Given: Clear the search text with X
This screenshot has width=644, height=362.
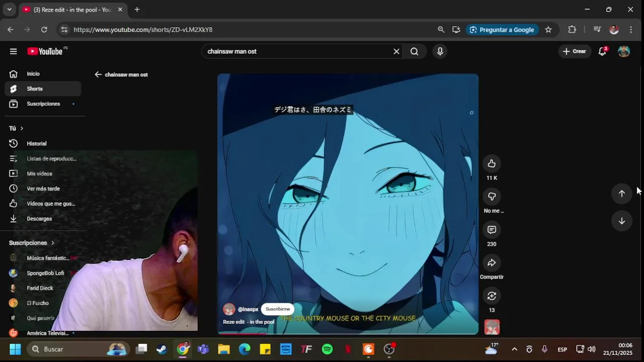Looking at the screenshot, I should pyautogui.click(x=396, y=51).
